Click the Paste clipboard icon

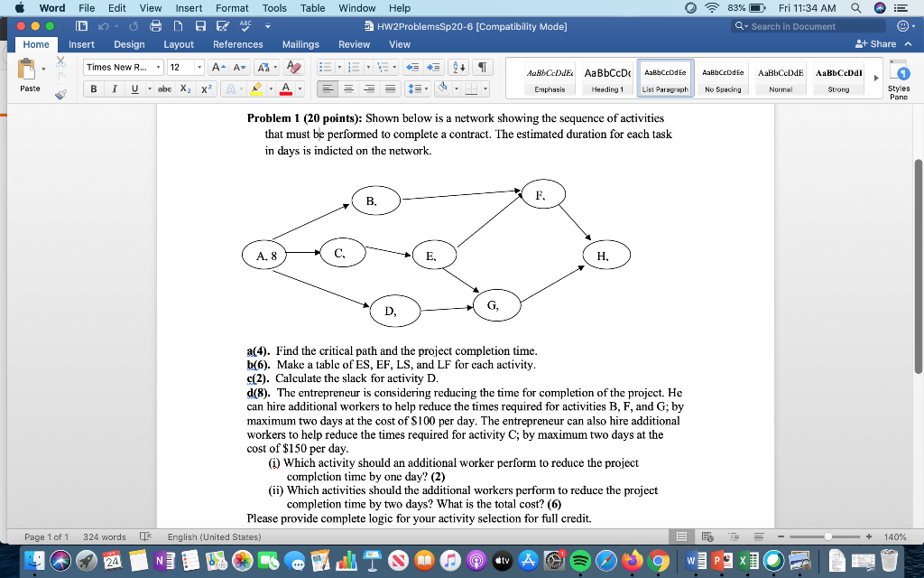[26, 70]
